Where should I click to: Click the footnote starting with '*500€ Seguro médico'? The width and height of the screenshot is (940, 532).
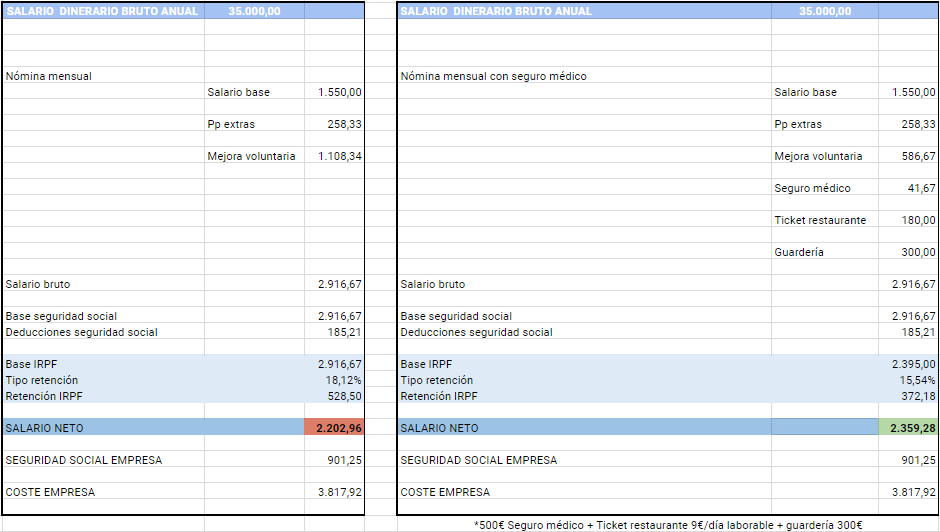[x=668, y=524]
